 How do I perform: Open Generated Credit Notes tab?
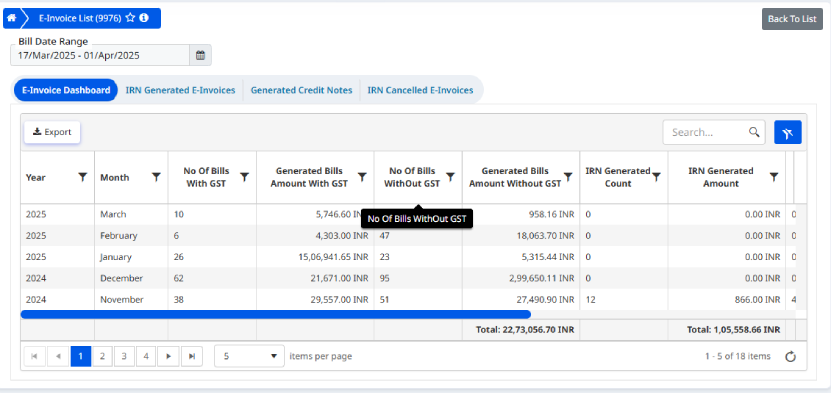pos(302,90)
